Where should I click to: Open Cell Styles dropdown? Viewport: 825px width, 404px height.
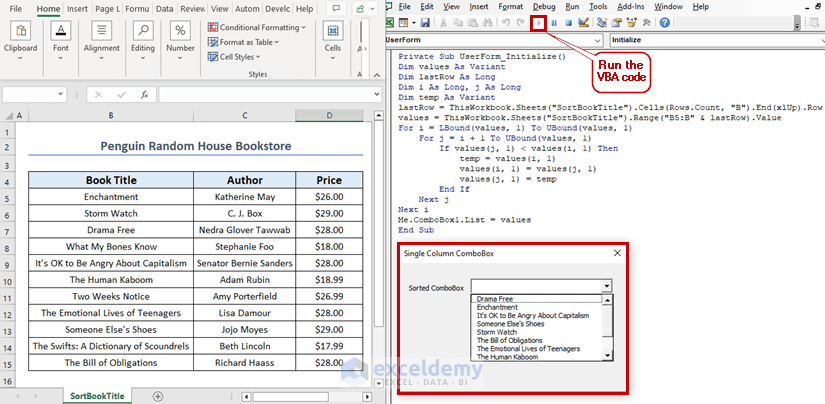tap(234, 57)
